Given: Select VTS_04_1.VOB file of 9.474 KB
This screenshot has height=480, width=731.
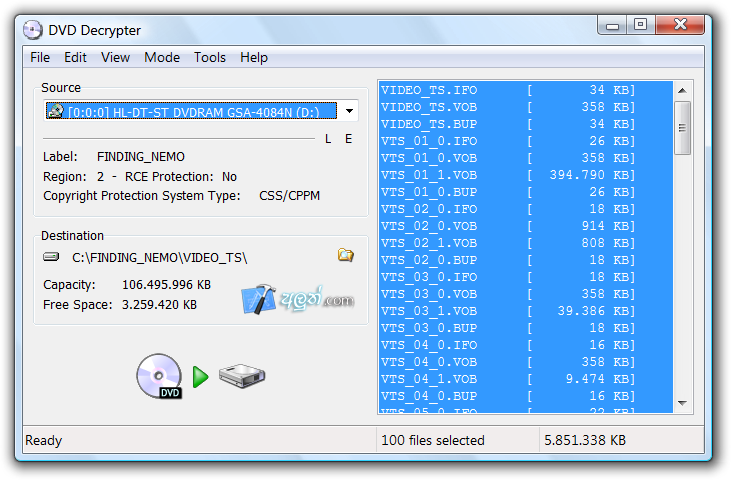Looking at the screenshot, I should coord(526,379).
